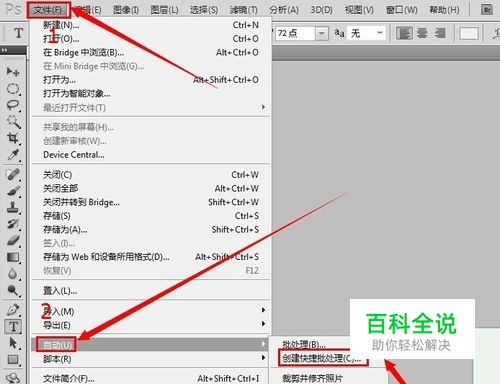This screenshot has width=500, height=384.
Task: Select the Path Selection tool
Action: pyautogui.click(x=13, y=343)
